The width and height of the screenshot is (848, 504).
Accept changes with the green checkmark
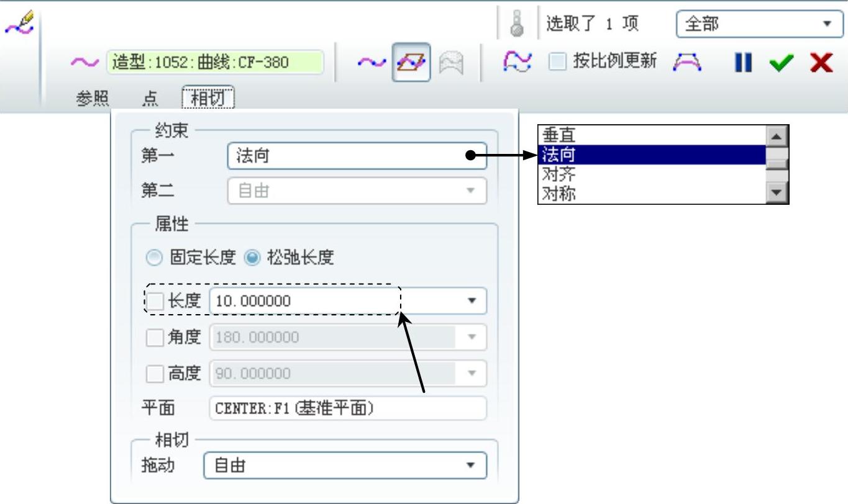tap(781, 62)
